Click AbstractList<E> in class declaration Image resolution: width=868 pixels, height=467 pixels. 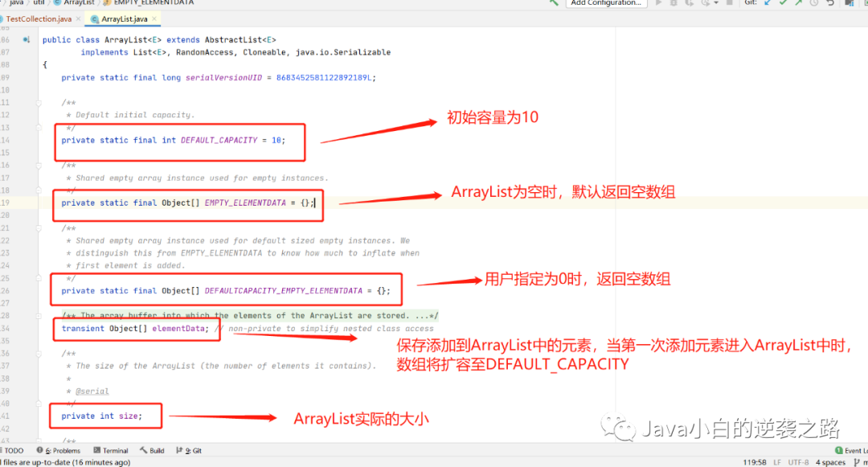pos(240,40)
